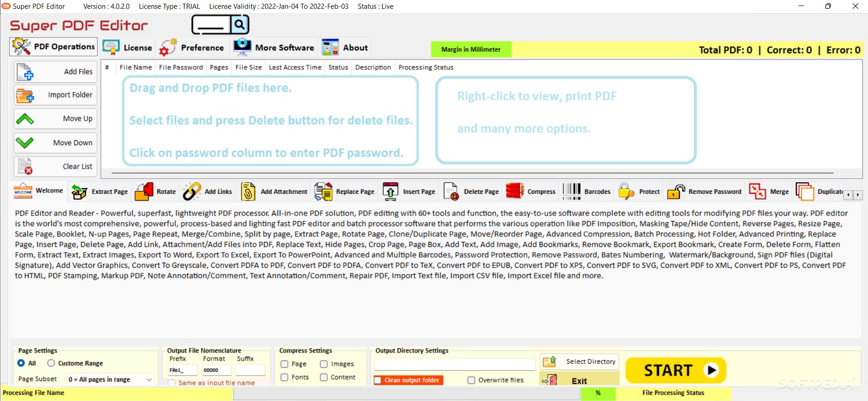Click the Merge icon
The image size is (868, 401).
click(x=757, y=191)
